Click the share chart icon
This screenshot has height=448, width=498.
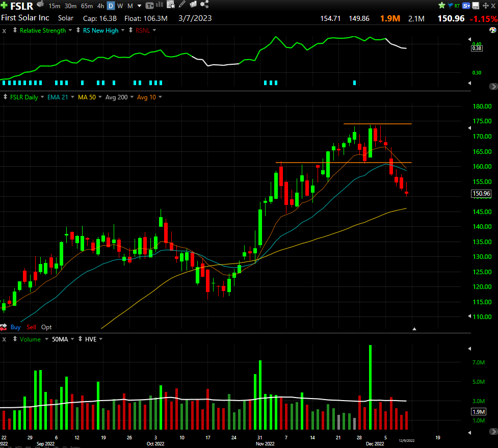[204, 5]
